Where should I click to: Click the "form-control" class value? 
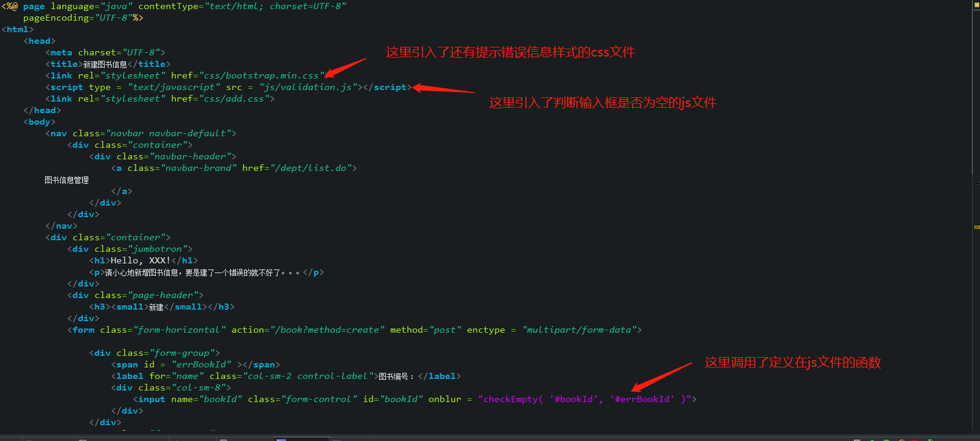319,399
